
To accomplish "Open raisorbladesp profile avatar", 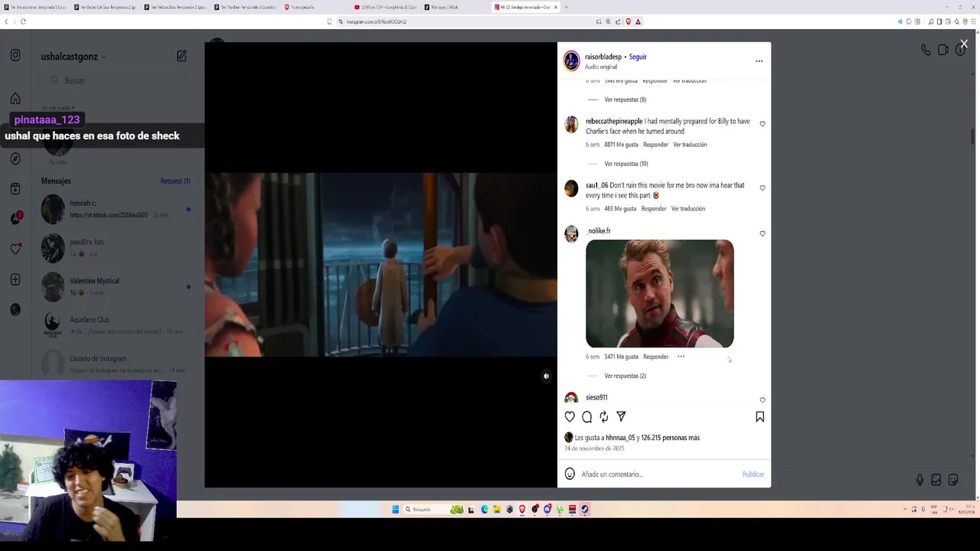I will click(x=572, y=61).
